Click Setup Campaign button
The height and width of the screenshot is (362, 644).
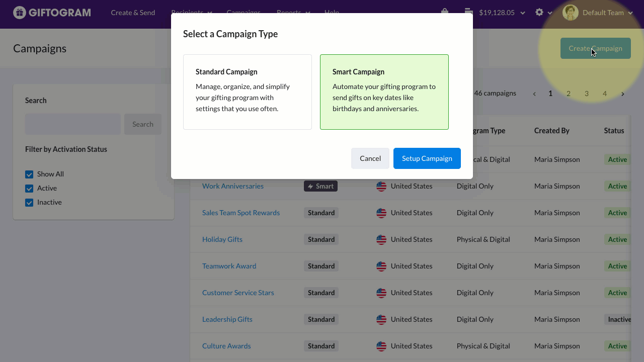point(427,158)
